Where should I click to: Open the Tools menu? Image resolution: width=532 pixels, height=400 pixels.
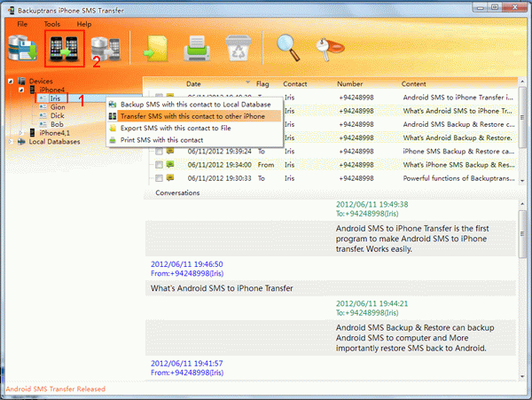click(x=52, y=24)
